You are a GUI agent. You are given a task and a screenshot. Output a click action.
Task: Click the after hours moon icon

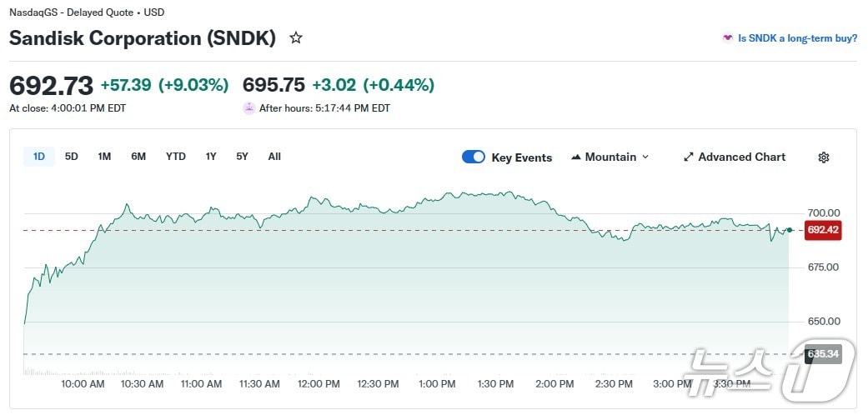click(x=248, y=108)
